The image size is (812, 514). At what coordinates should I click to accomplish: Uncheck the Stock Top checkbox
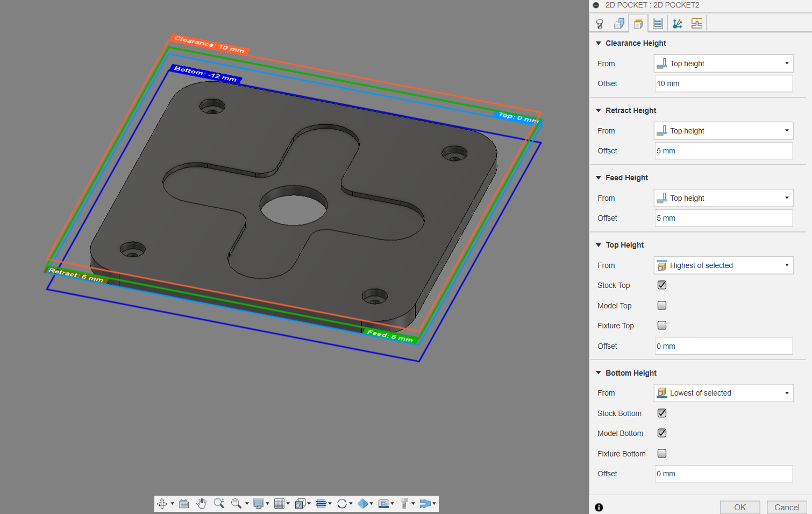[x=662, y=285]
